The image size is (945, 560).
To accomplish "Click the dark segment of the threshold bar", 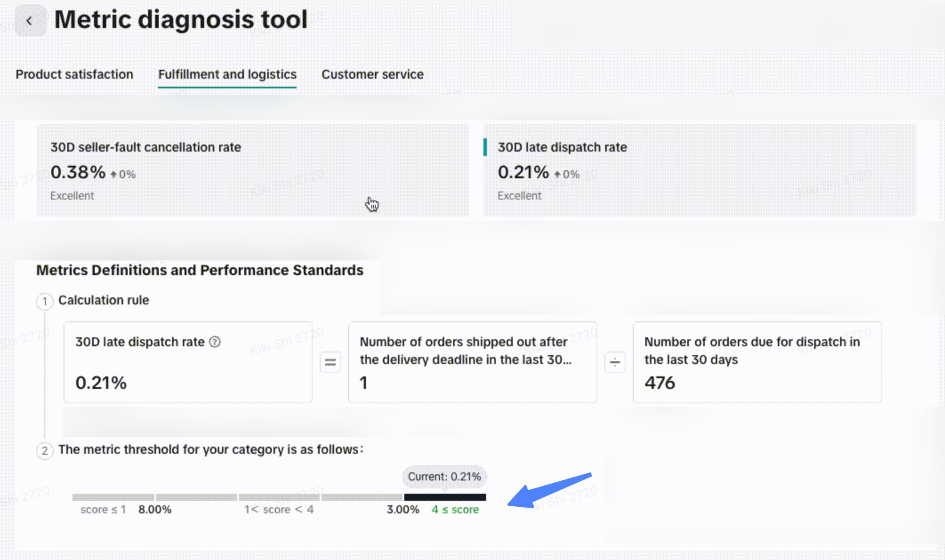I will click(x=445, y=497).
